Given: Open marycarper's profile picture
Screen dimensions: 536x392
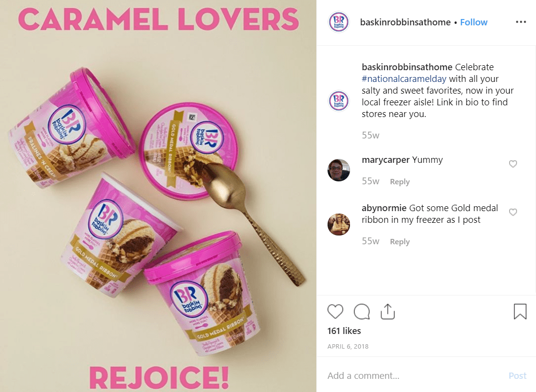Looking at the screenshot, I should click(338, 170).
